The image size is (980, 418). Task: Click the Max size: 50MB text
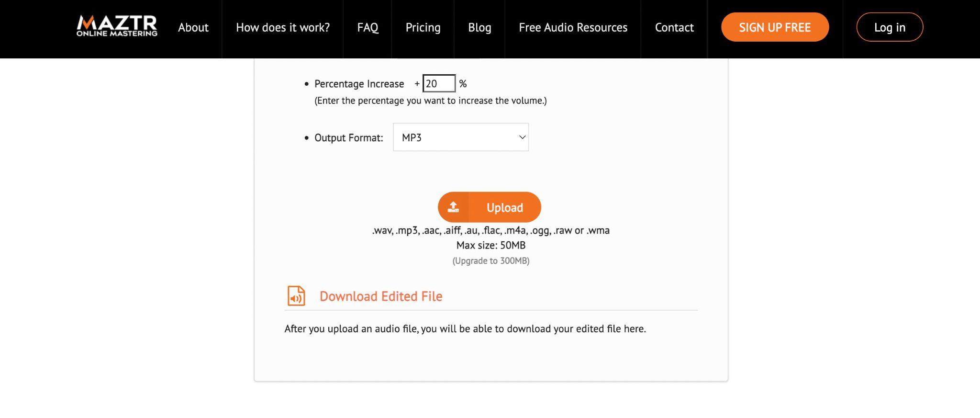491,245
